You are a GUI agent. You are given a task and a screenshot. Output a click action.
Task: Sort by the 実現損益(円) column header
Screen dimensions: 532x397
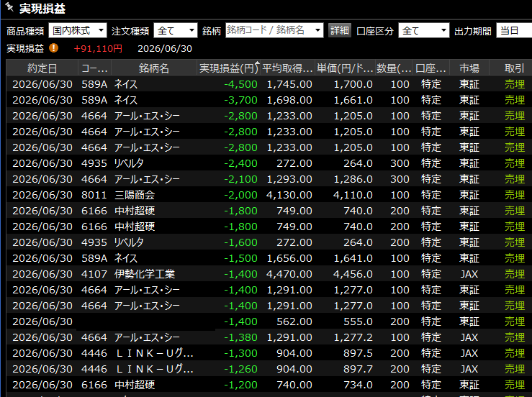pos(229,68)
